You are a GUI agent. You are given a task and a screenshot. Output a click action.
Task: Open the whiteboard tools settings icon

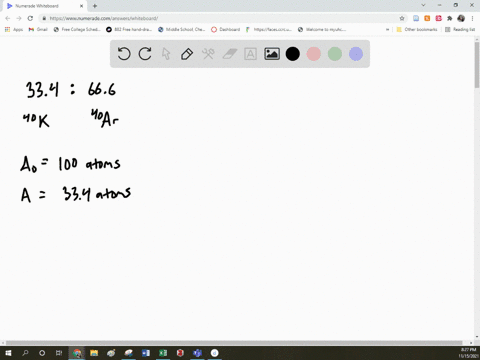click(208, 54)
